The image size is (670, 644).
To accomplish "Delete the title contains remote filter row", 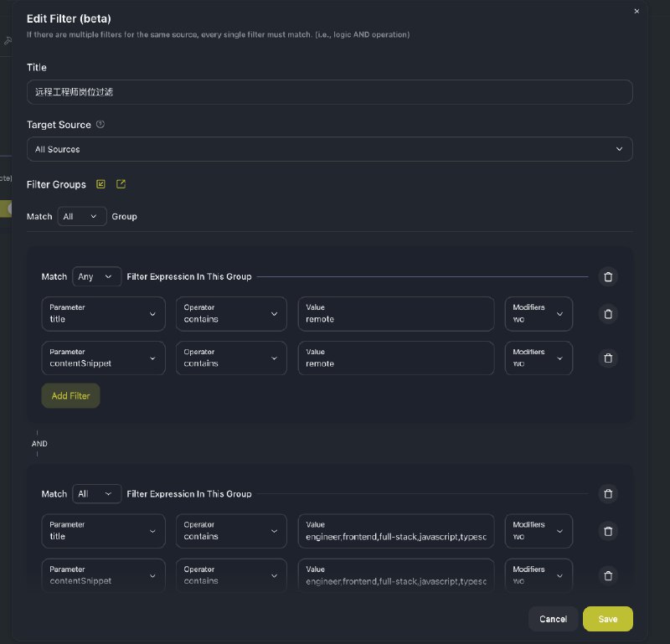I will point(608,314).
